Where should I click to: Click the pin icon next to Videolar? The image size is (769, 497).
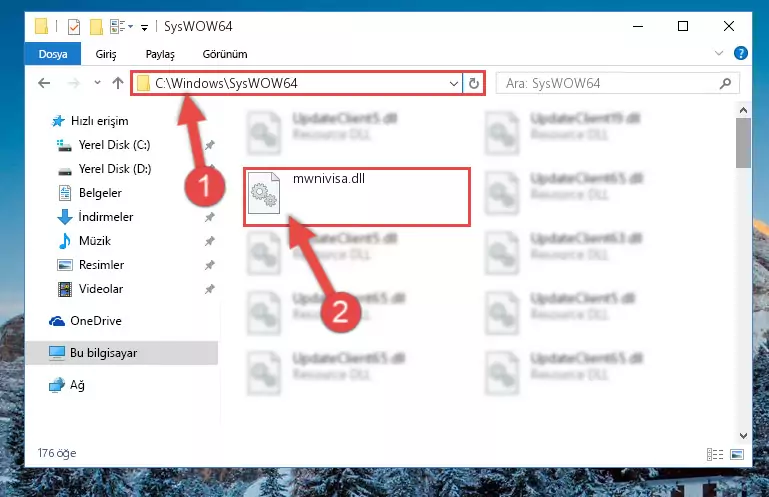209,289
